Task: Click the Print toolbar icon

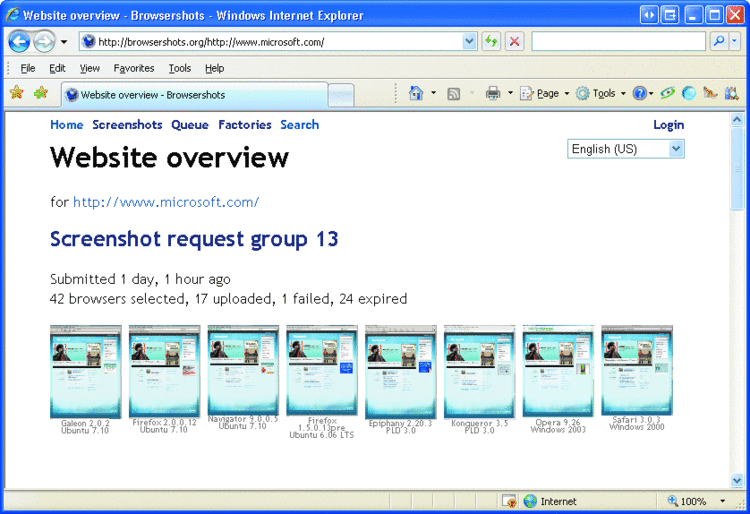Action: coord(493,93)
